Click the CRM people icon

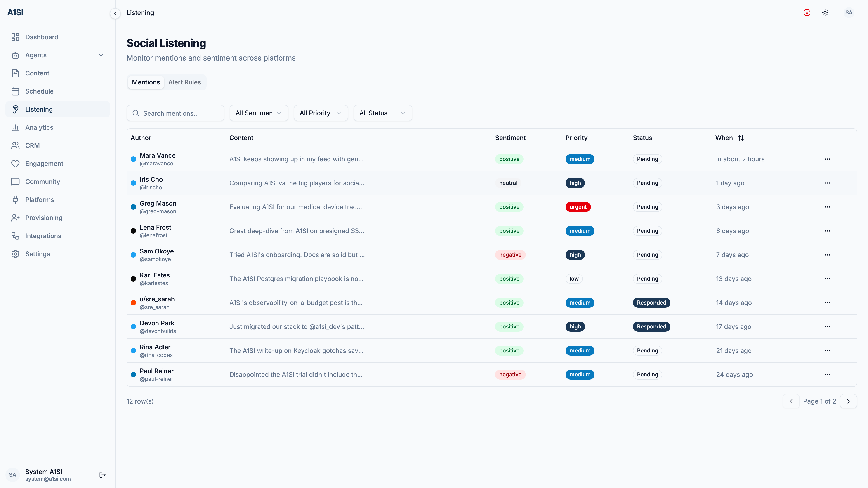[x=15, y=145]
